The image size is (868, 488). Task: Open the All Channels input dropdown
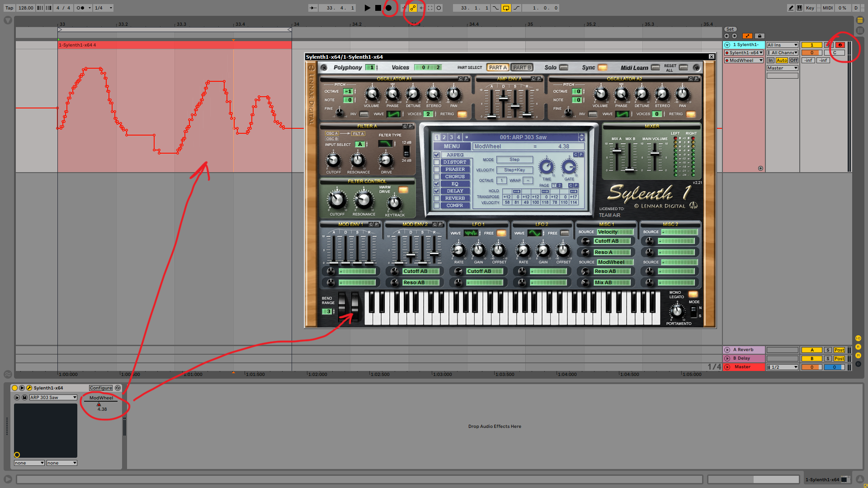click(x=783, y=52)
